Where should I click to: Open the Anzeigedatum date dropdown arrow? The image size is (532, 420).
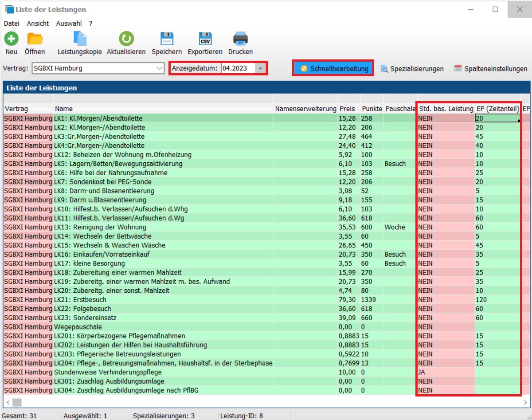click(x=260, y=68)
